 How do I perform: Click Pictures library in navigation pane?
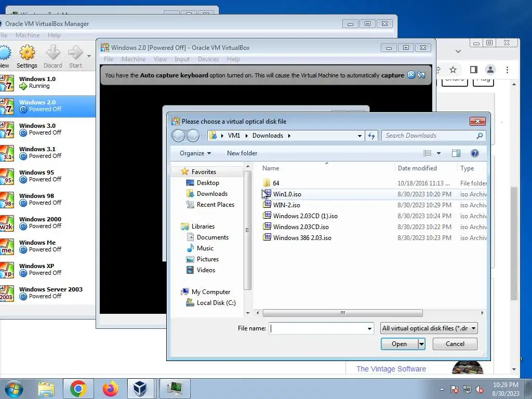coord(208,259)
